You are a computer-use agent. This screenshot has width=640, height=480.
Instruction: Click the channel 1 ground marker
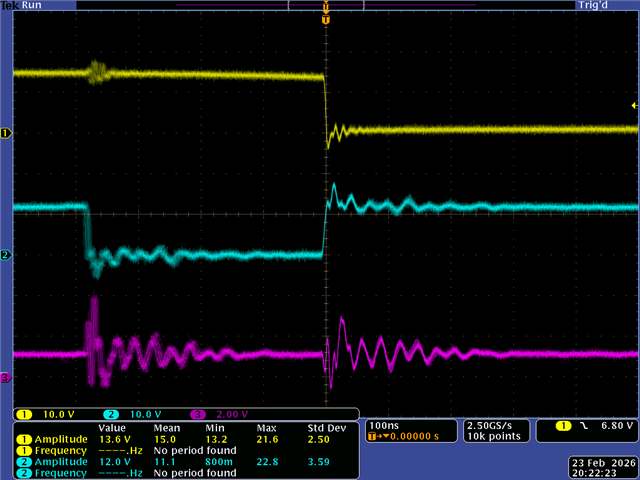6,133
